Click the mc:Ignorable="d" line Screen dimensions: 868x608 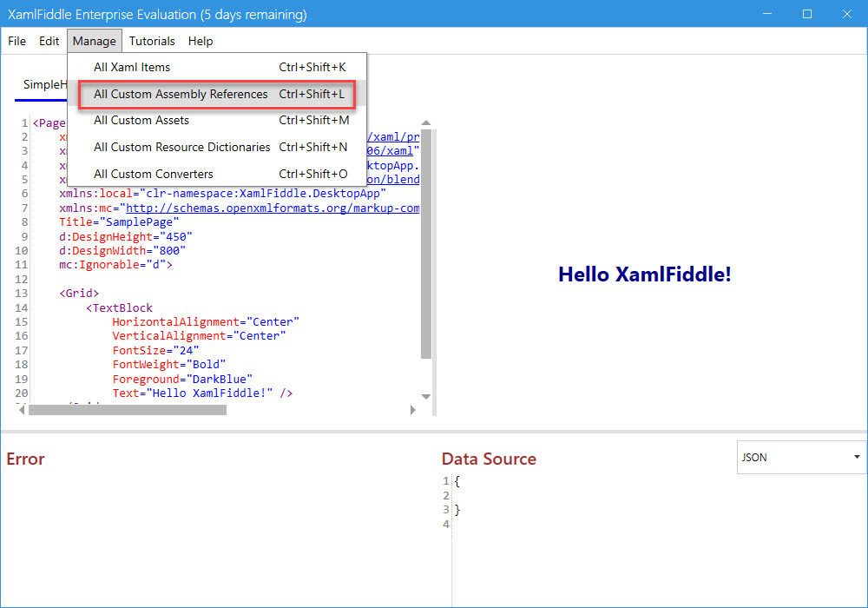(115, 265)
